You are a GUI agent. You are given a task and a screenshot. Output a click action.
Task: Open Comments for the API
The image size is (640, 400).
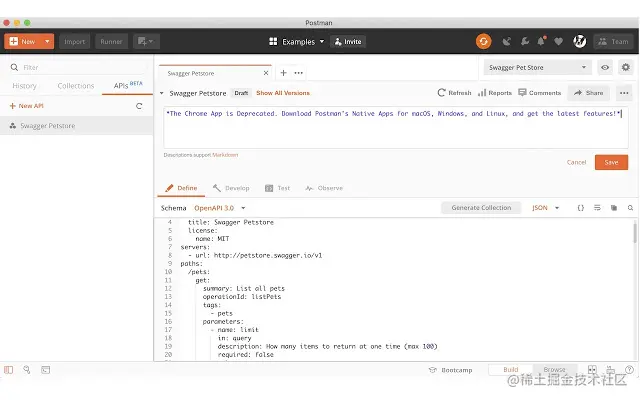pos(540,93)
